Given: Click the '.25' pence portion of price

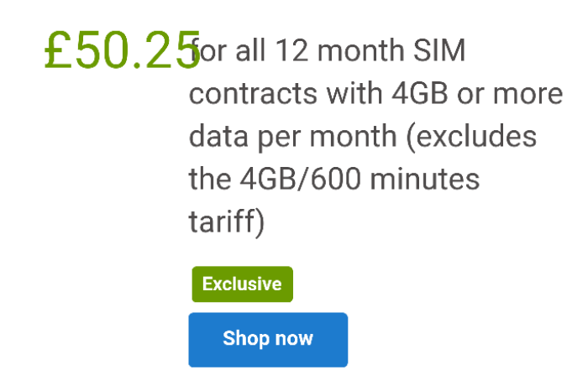Looking at the screenshot, I should click(167, 50).
